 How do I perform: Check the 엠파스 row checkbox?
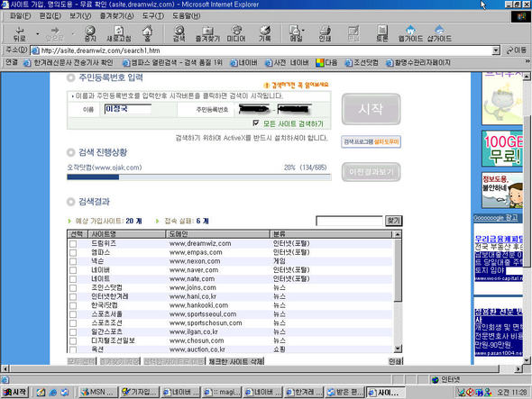coord(73,253)
